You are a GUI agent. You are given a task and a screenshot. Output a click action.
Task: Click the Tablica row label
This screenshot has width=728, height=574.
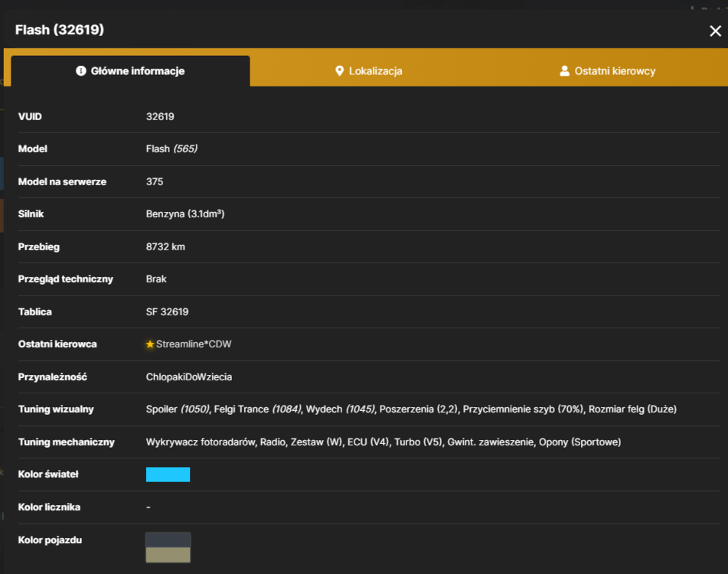34,311
